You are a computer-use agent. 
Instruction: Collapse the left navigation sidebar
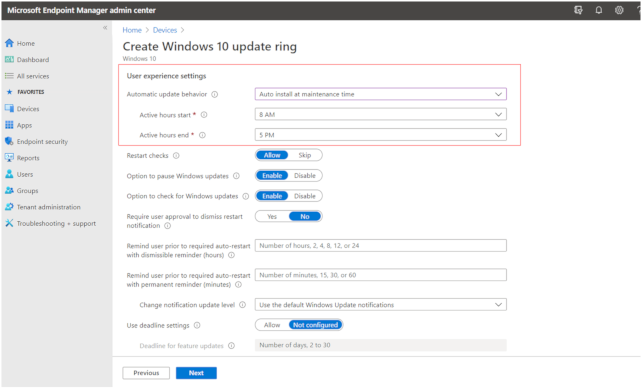coord(105,27)
